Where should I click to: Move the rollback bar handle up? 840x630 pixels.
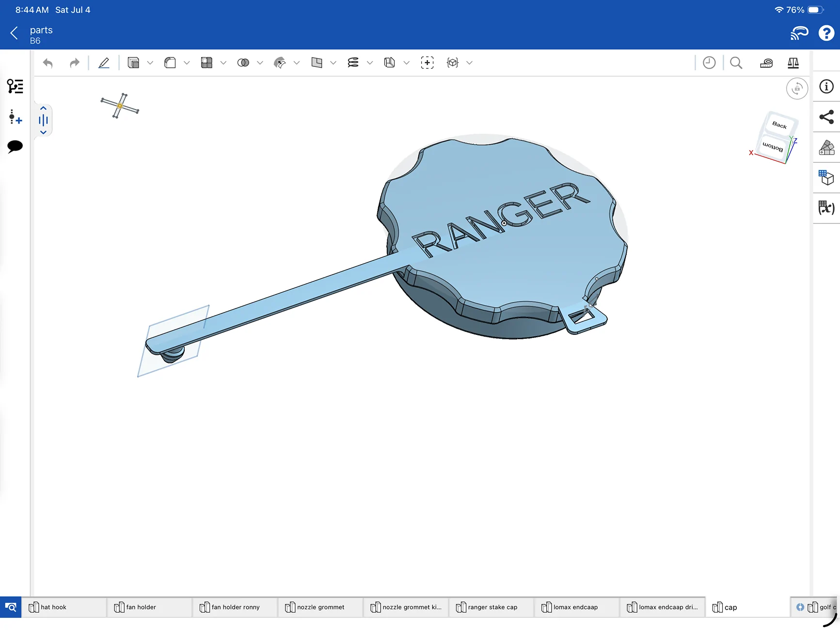43,109
